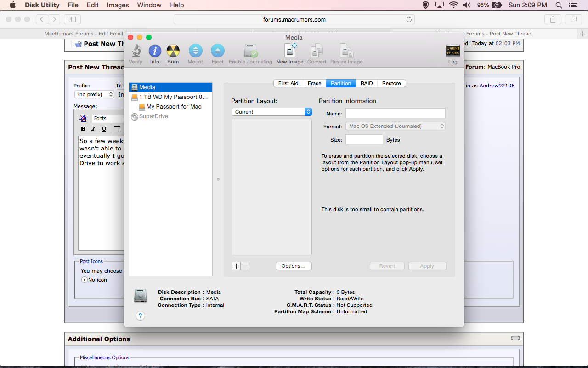The height and width of the screenshot is (368, 588).
Task: Open the Prefix dropdown in forum post
Action: click(94, 94)
